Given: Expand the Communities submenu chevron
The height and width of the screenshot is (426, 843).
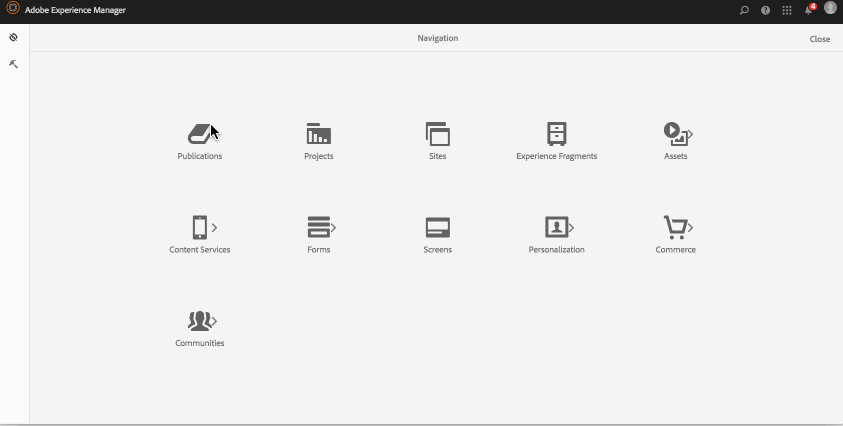Looking at the screenshot, I should 215,321.
